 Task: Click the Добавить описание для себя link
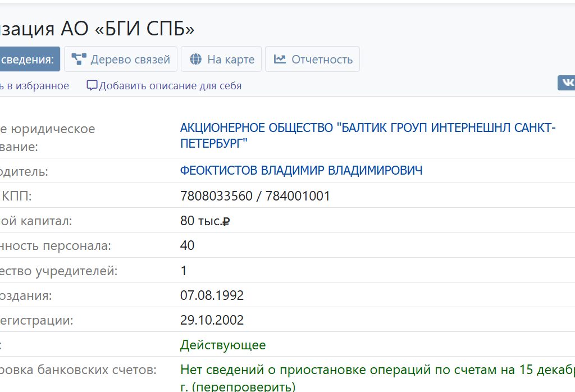(x=170, y=86)
